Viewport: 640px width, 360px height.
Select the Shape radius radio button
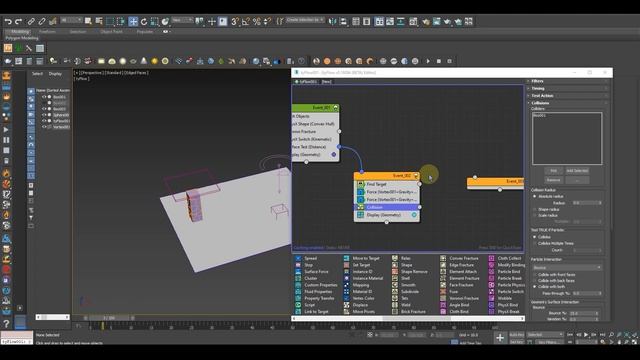535,209
